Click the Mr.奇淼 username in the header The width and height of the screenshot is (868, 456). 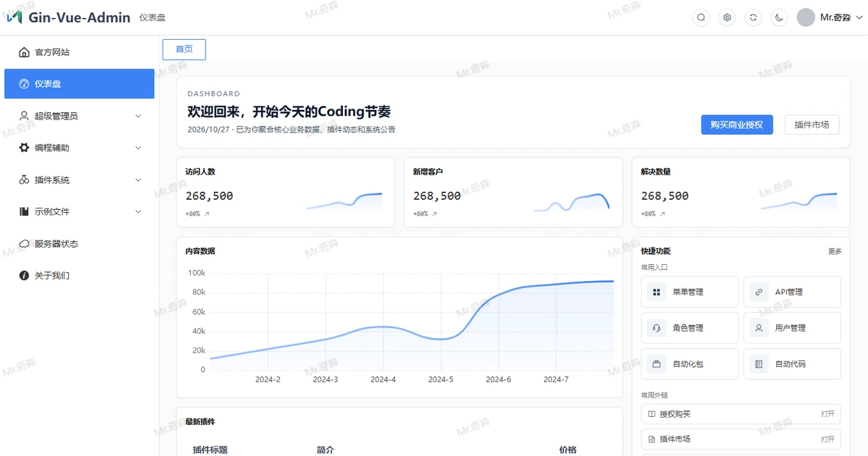coord(835,17)
